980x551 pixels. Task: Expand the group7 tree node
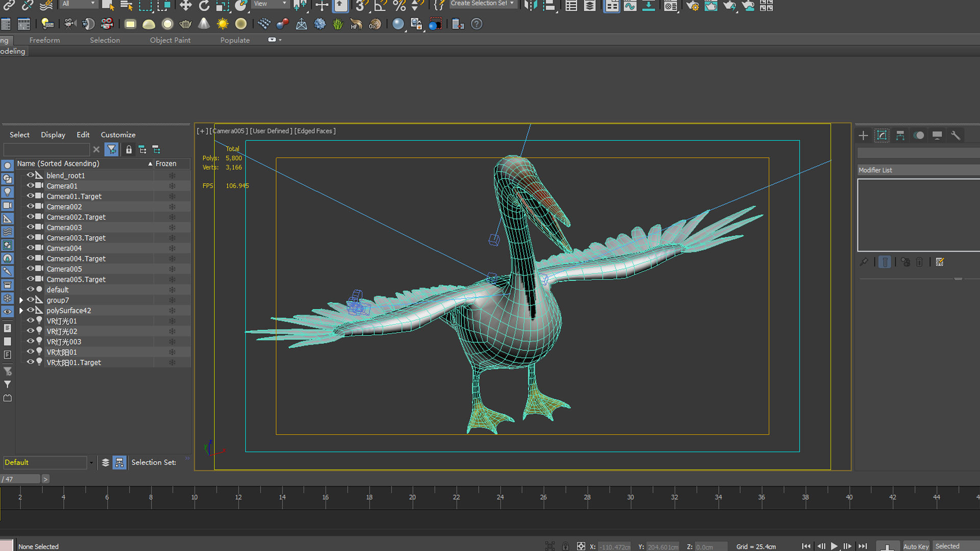[21, 300]
